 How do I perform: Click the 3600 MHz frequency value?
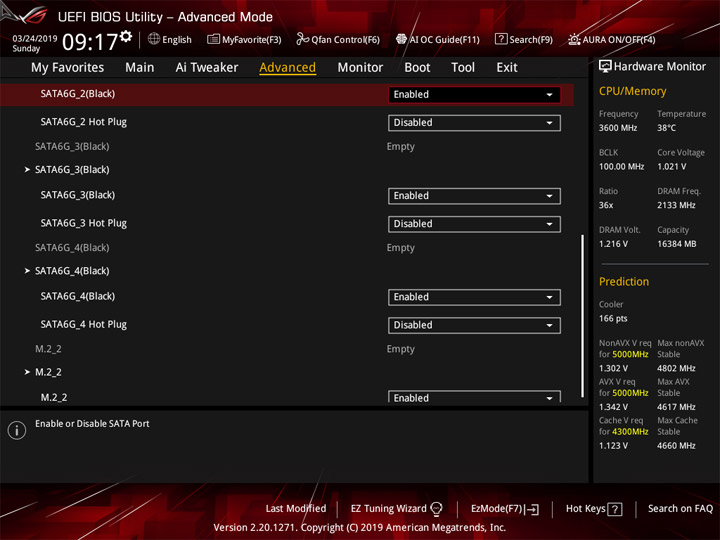tap(618, 128)
